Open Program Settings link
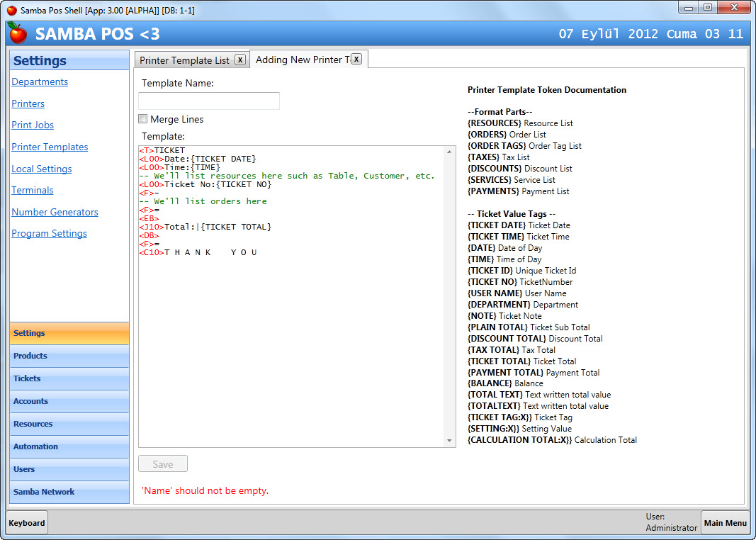756x540 pixels. tap(49, 233)
